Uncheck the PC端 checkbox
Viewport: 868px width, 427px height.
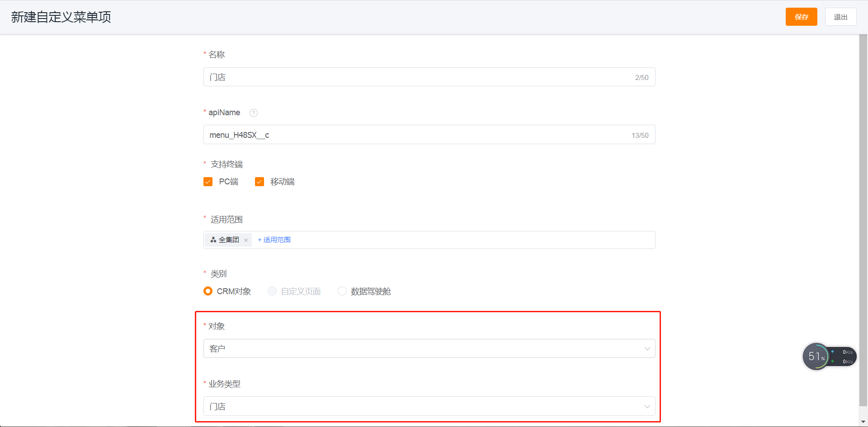pos(208,182)
